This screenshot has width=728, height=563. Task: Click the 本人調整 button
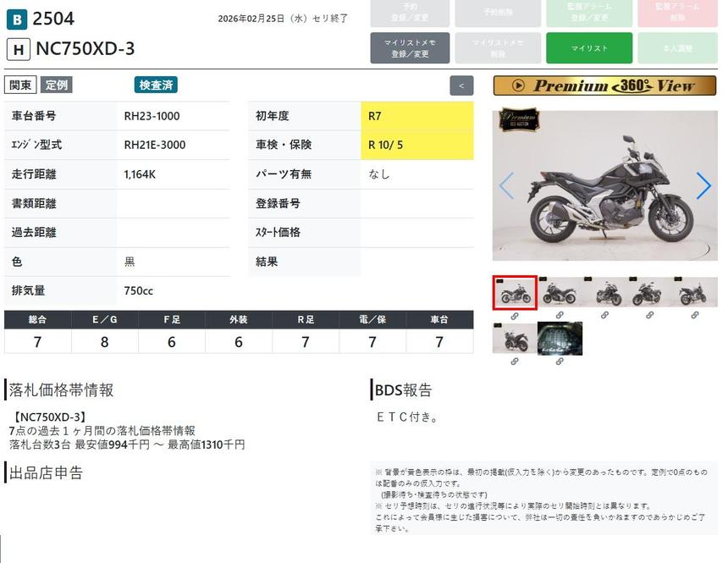(x=677, y=48)
